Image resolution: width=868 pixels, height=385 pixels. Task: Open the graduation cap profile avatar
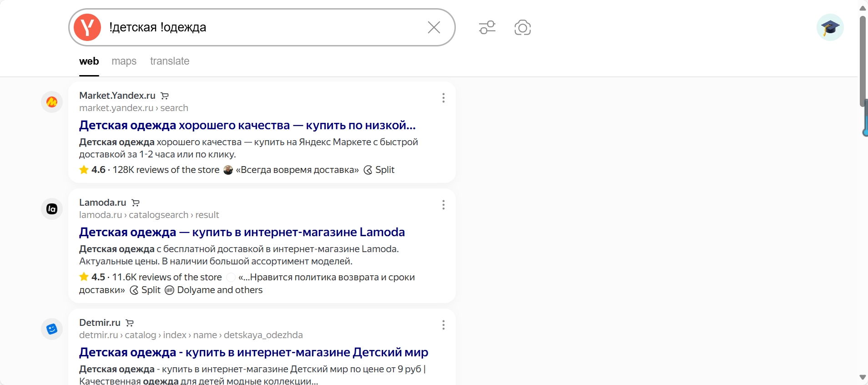point(830,27)
